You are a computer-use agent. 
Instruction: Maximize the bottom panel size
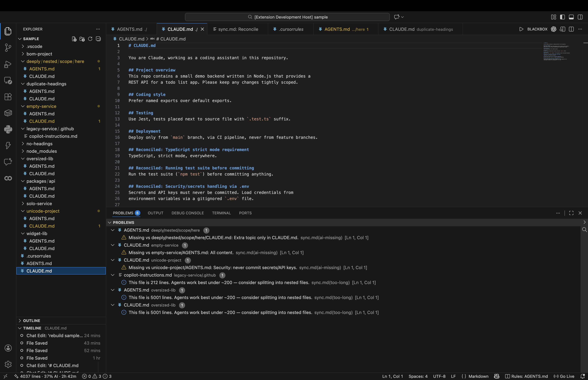571,213
